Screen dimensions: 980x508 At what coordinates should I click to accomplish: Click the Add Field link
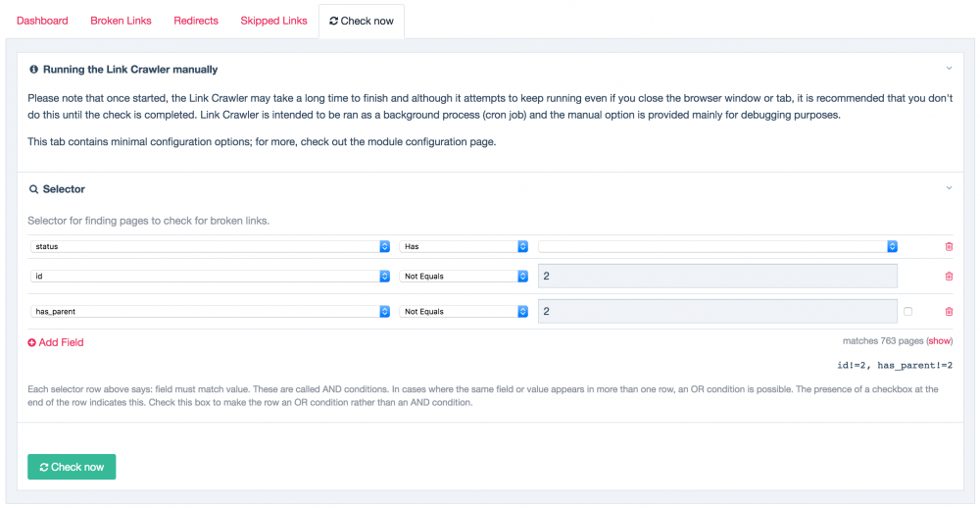pos(56,343)
